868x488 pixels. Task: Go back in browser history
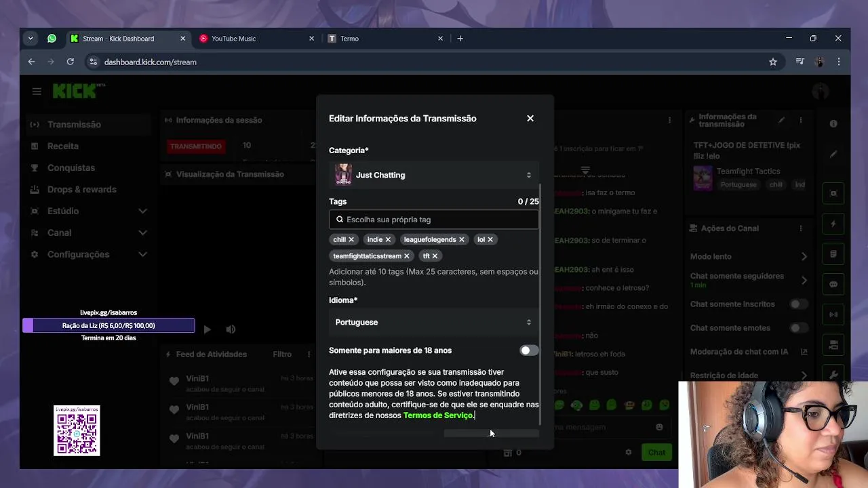pyautogui.click(x=31, y=62)
